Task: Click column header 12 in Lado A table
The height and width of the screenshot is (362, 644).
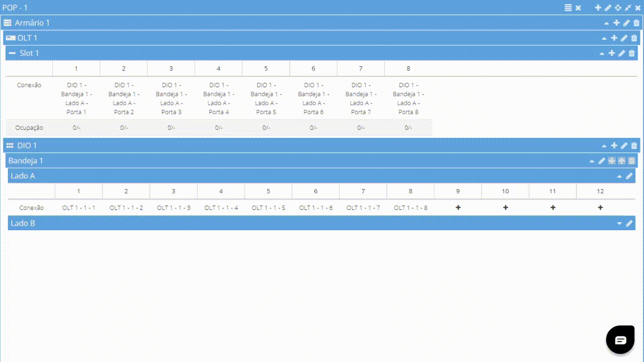Action: pyautogui.click(x=600, y=191)
